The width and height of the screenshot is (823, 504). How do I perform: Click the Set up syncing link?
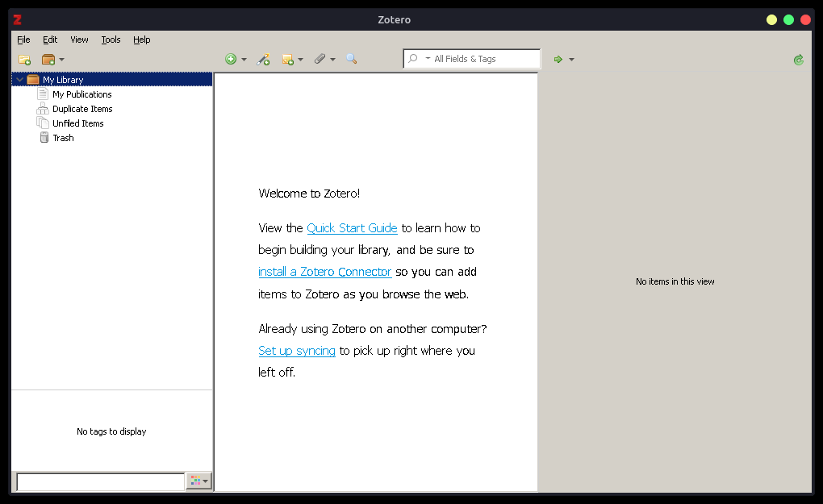[296, 351]
